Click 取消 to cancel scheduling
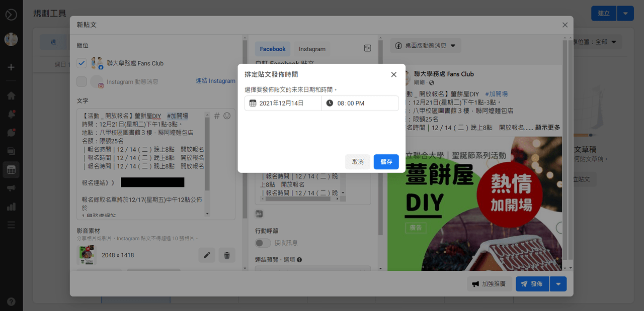 coord(358,162)
